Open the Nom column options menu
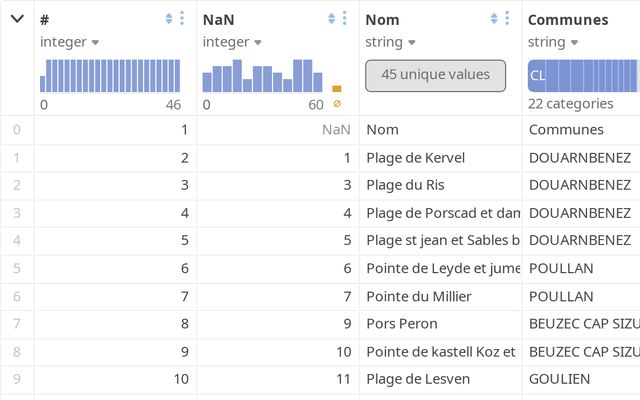This screenshot has height=400, width=640. [508, 19]
